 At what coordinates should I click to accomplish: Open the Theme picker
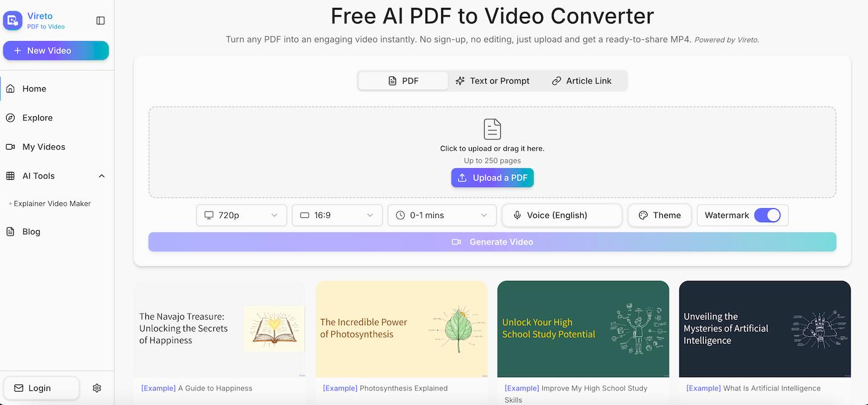659,215
